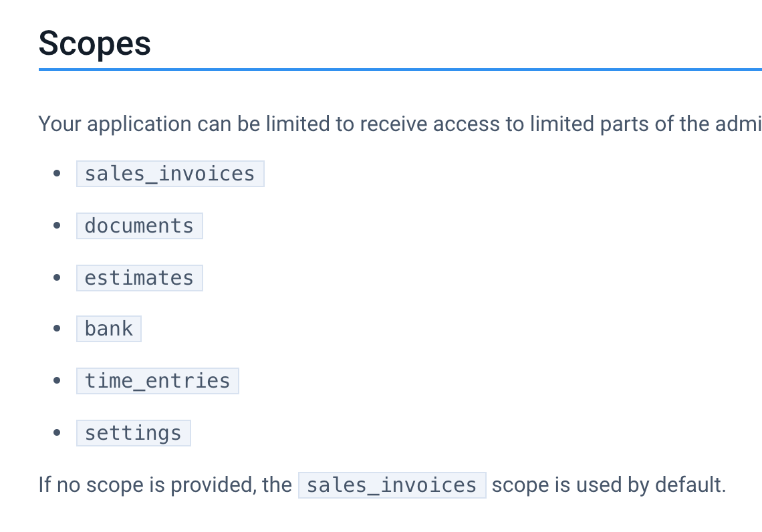Screen dimensions: 762x532
Task: Click the blue divider line under Scopes
Action: 400,70
